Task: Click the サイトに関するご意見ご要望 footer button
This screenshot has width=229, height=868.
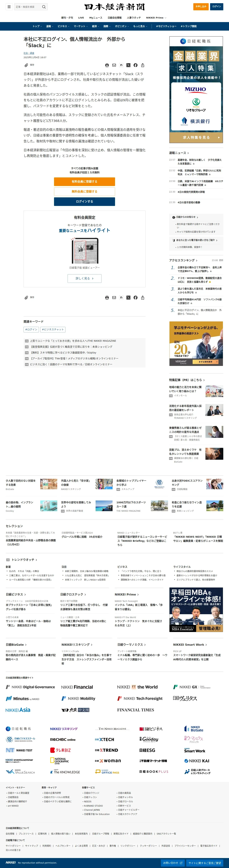Action: (x=205, y=863)
